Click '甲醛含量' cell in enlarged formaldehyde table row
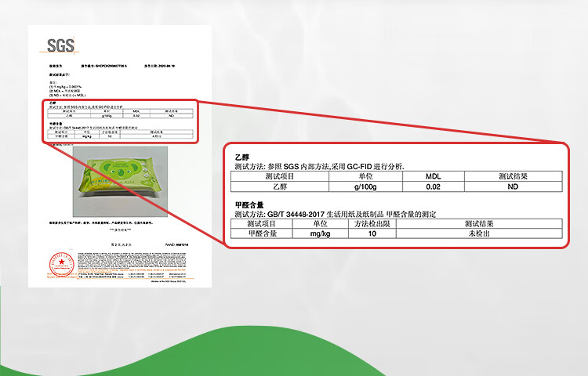588x376 pixels. point(262,233)
